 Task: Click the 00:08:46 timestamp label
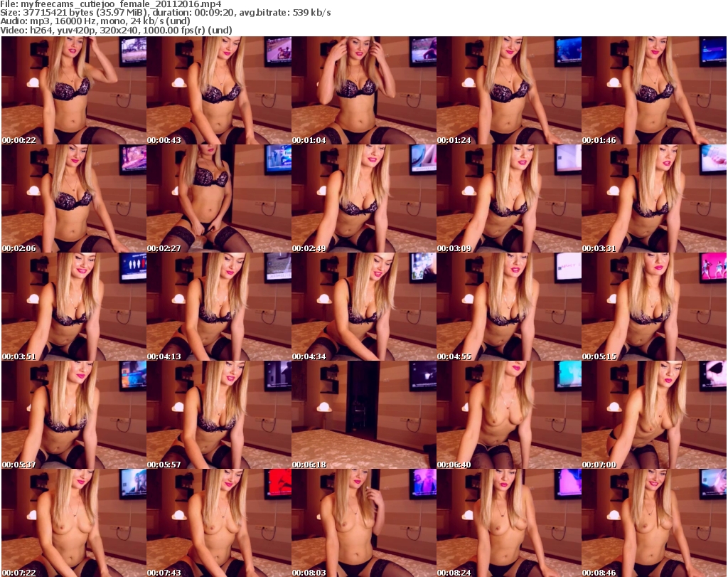[599, 572]
